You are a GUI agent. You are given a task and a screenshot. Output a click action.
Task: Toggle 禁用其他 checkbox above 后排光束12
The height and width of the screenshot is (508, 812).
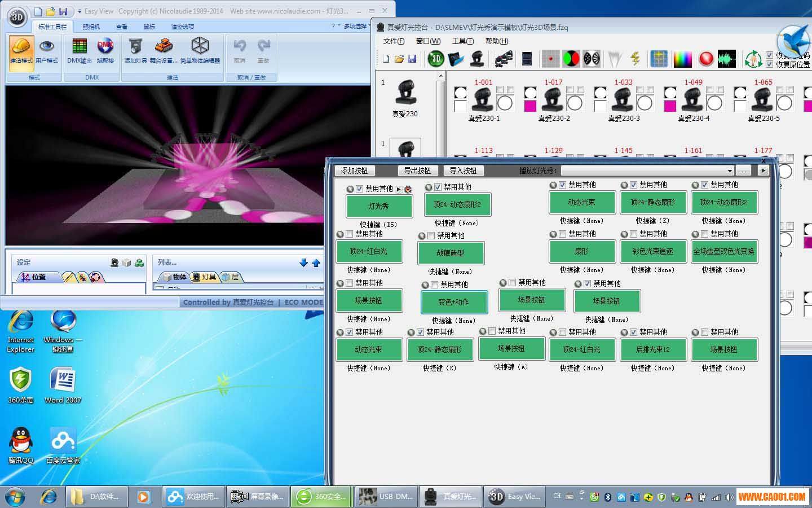pos(633,332)
